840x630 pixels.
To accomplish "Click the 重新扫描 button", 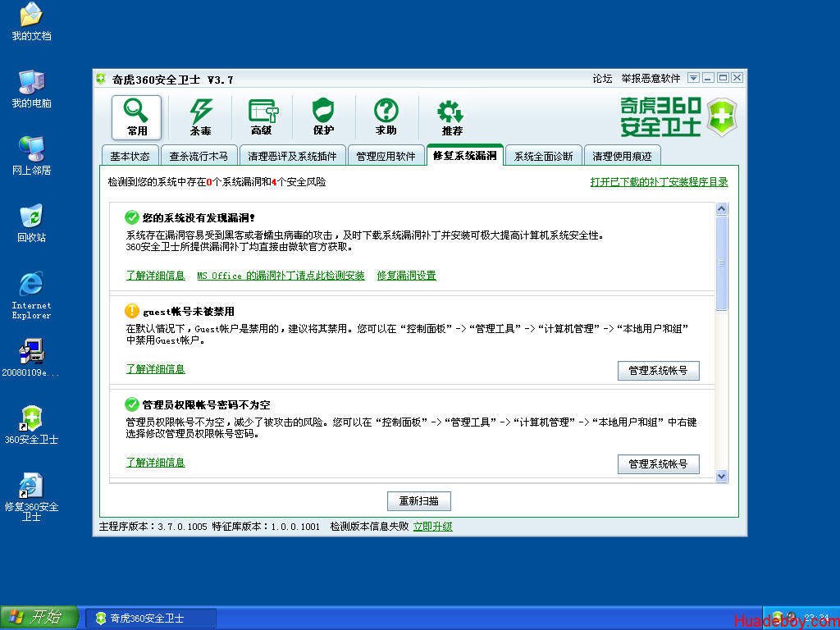I will [419, 501].
